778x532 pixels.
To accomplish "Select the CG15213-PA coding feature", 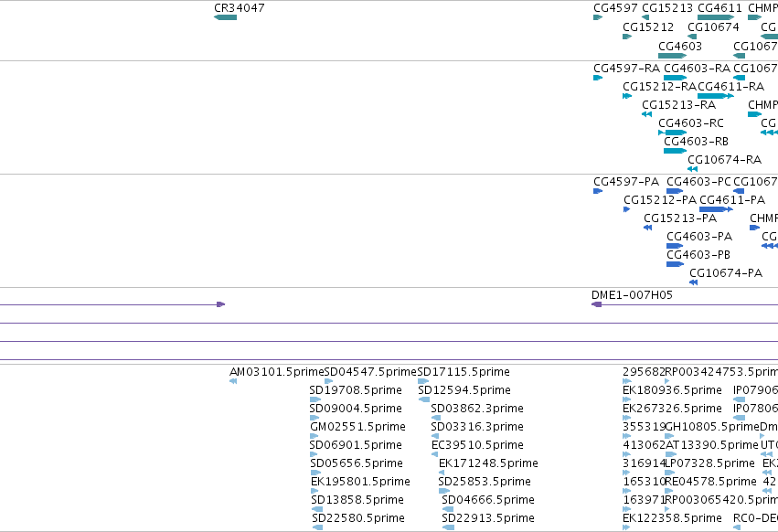I will coord(647,228).
